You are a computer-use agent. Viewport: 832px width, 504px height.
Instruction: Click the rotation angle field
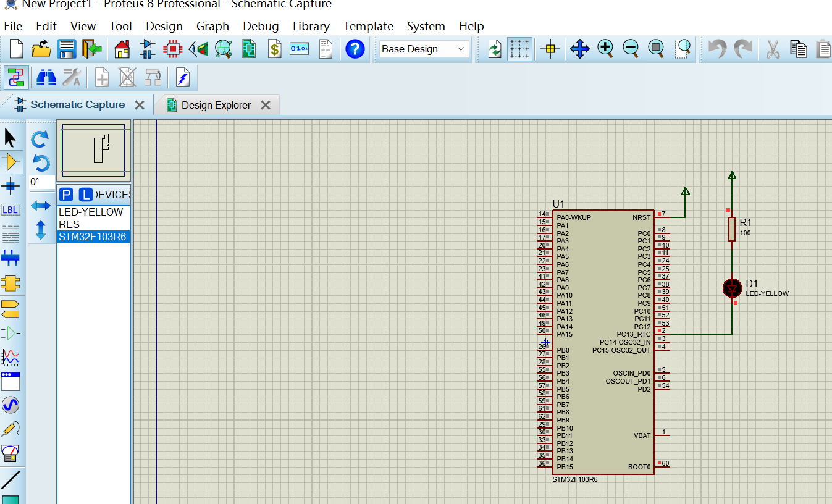click(41, 182)
